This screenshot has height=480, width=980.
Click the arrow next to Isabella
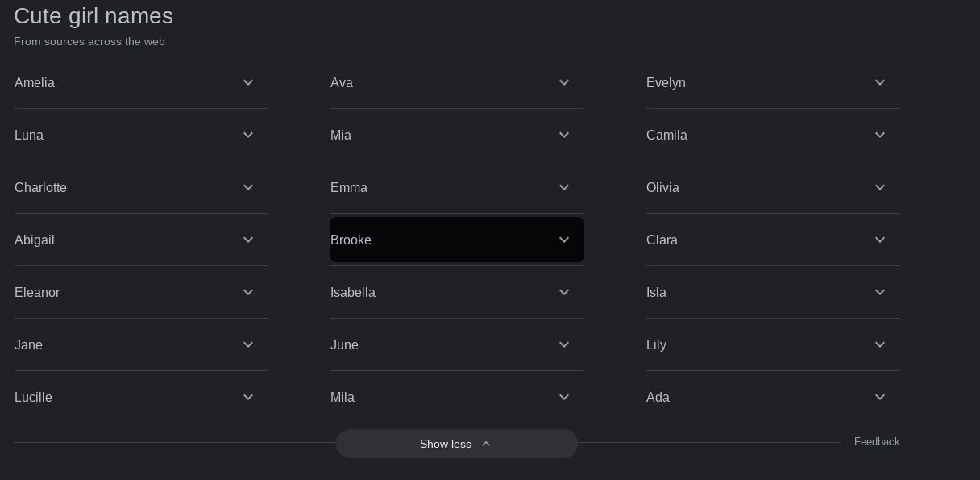tap(564, 293)
